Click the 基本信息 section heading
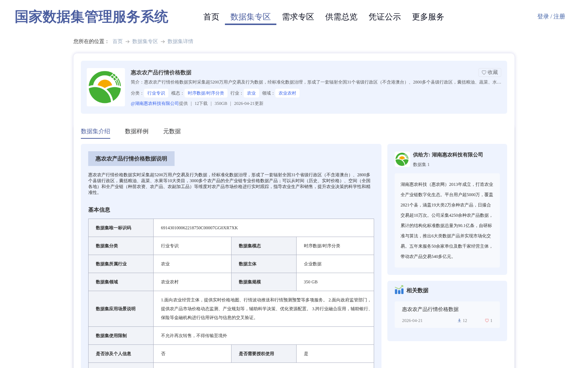The height and width of the screenshot is (368, 588). (99, 210)
